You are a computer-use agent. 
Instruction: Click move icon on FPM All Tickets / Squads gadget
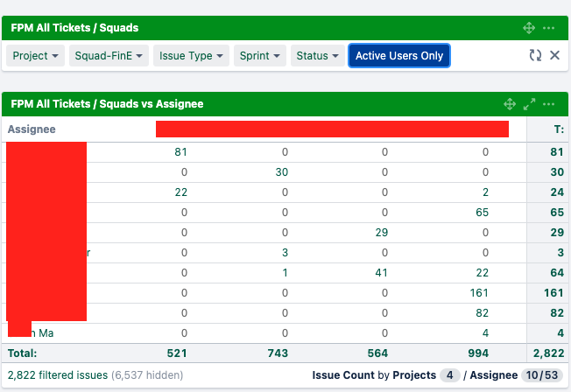tap(529, 28)
